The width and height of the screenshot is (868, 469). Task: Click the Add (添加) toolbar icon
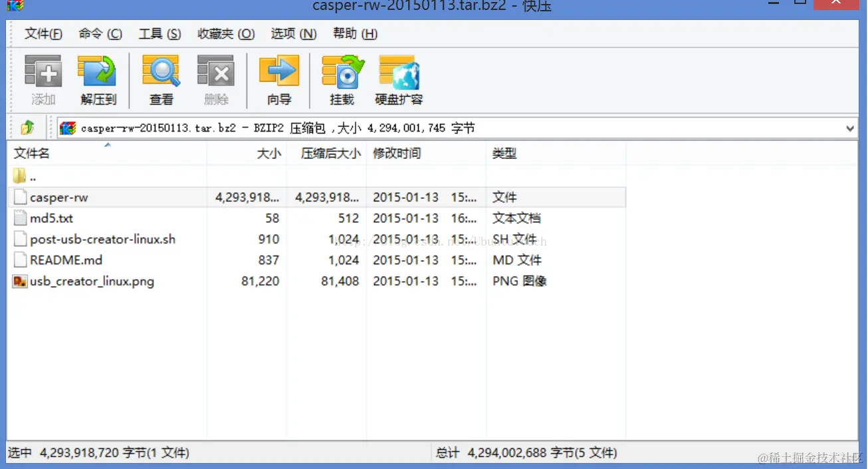click(43, 72)
